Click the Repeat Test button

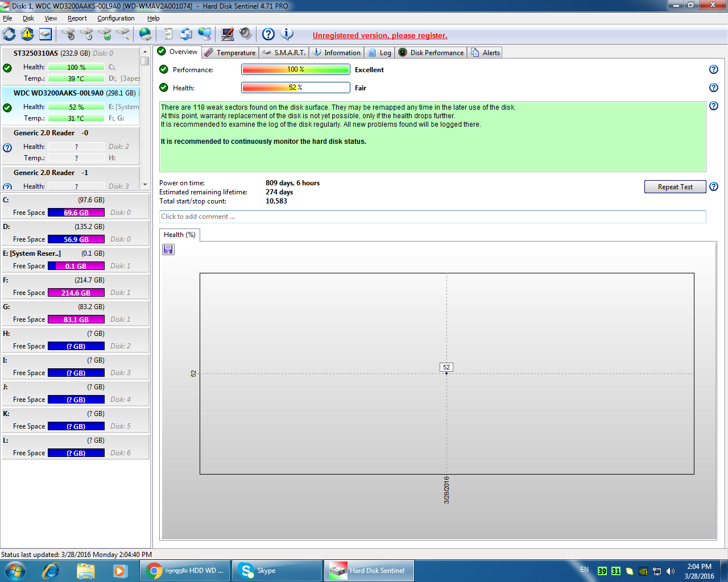pyautogui.click(x=675, y=186)
